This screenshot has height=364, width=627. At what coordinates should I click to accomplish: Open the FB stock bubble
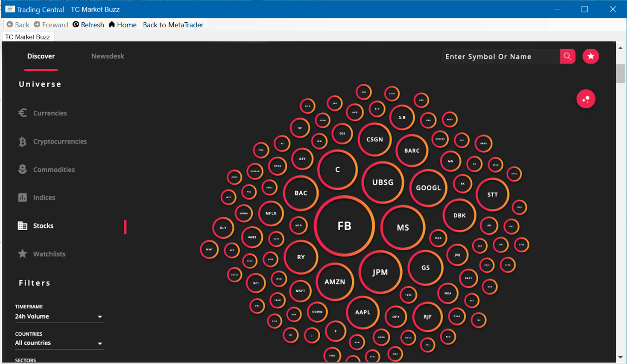[344, 226]
